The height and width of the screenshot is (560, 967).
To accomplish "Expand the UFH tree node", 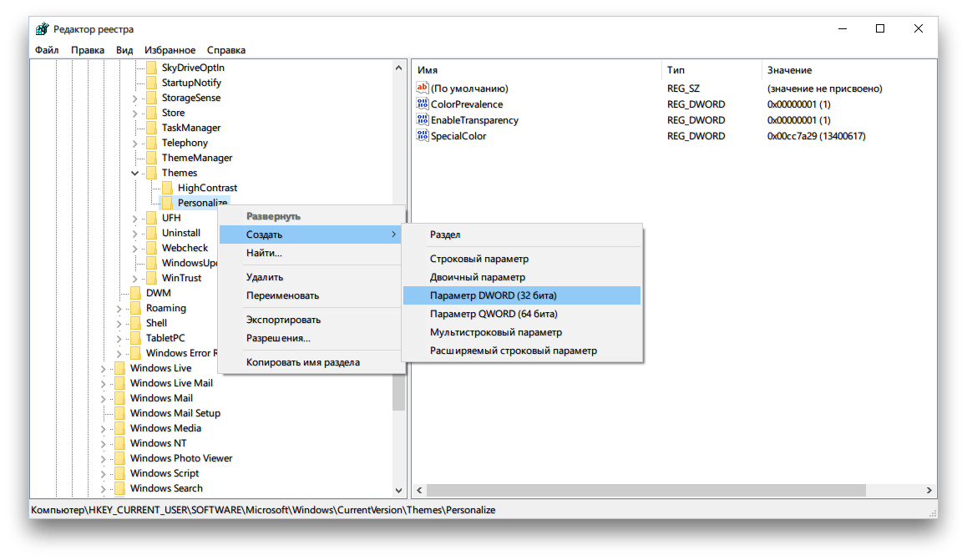I will 135,218.
